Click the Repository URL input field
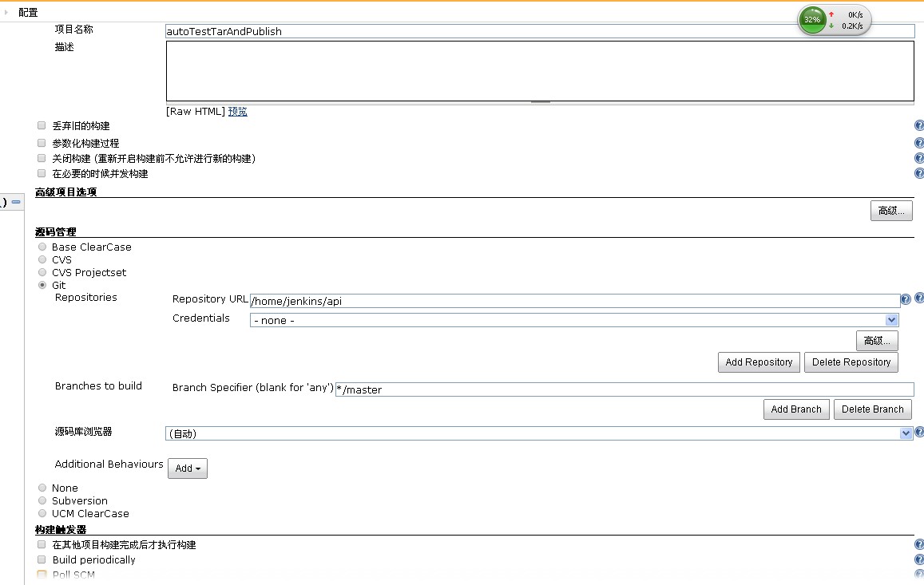This screenshot has width=924, height=585. (574, 301)
